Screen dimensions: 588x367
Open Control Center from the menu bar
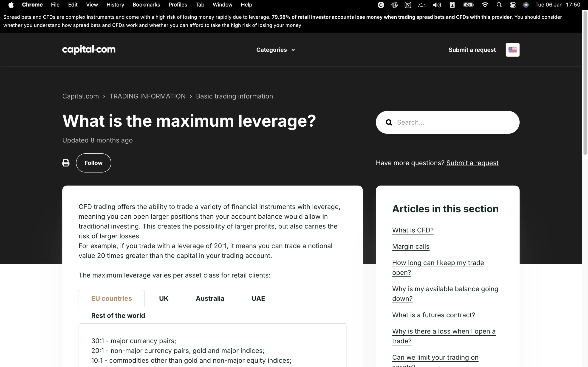513,5
